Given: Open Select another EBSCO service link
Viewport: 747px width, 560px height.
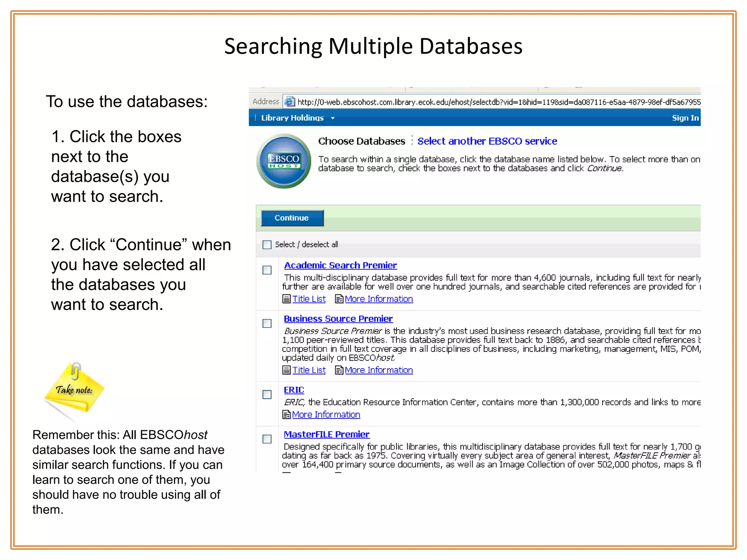Looking at the screenshot, I should tap(487, 141).
